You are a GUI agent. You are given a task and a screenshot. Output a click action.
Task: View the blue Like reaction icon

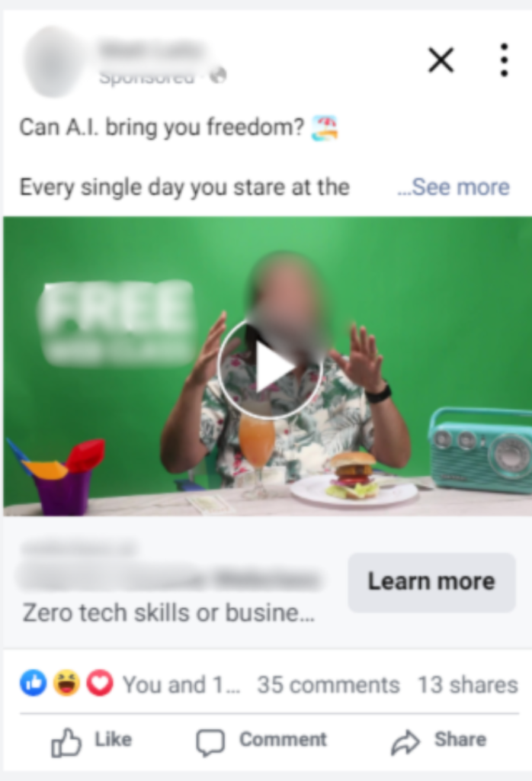click(34, 683)
